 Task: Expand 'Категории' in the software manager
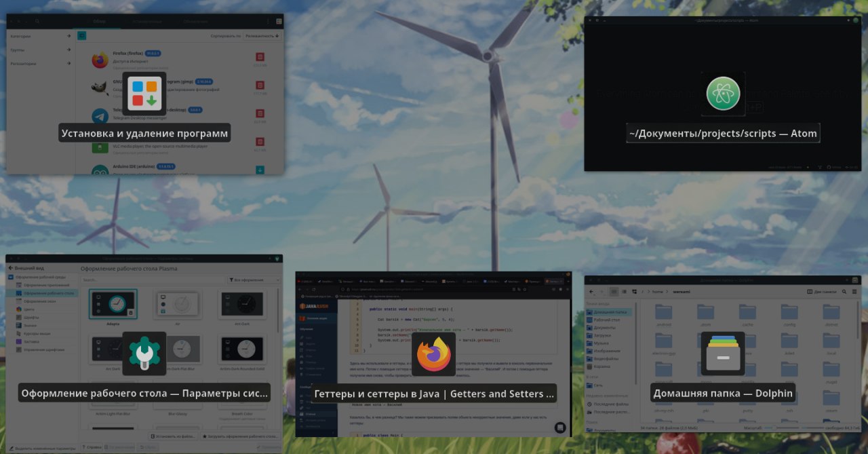[40, 36]
